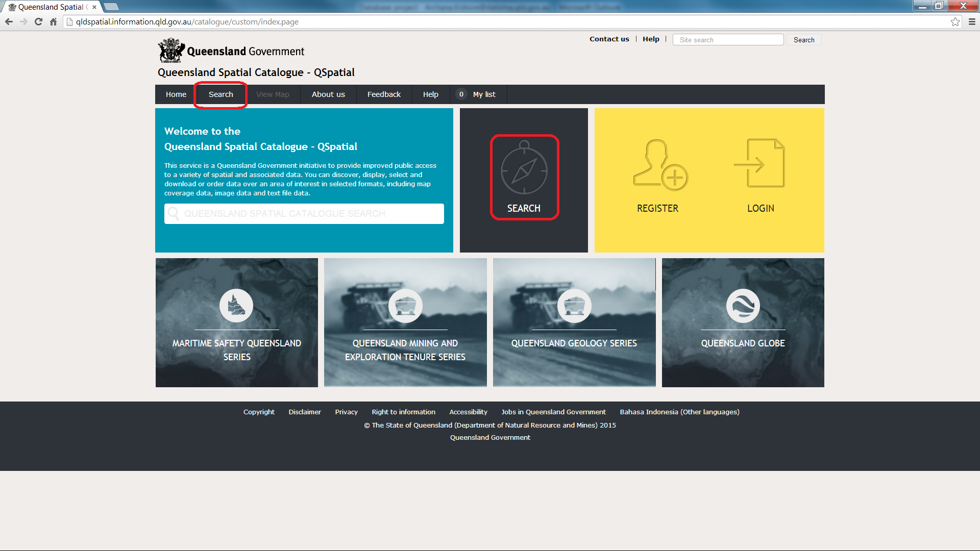
Task: Click browser forward arrow
Action: (x=23, y=21)
